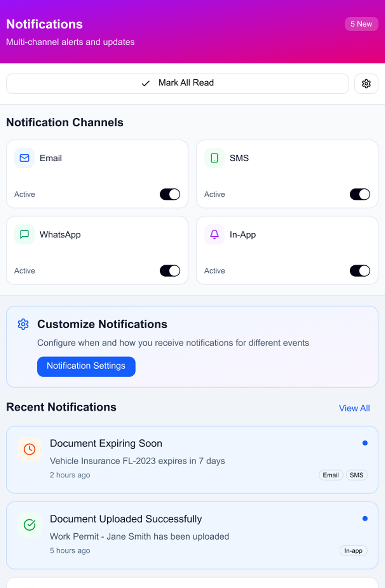Click the SMS phone icon
This screenshot has height=588, width=385.
point(214,158)
